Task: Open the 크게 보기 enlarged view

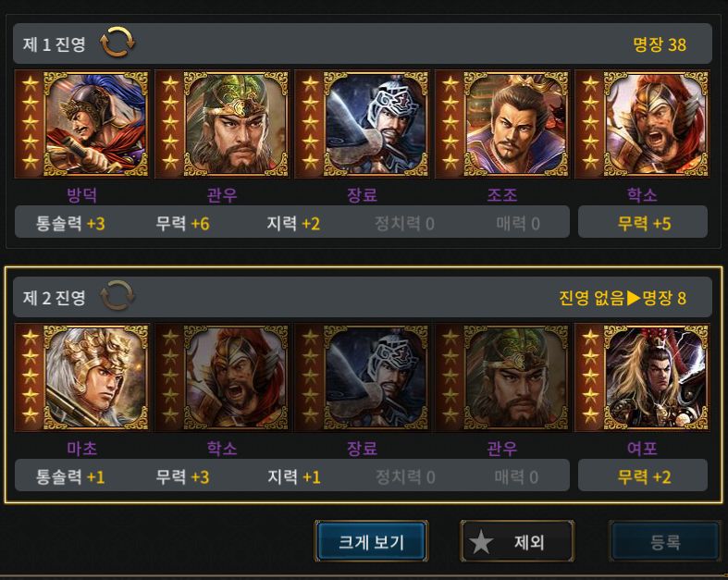Action: (371, 541)
